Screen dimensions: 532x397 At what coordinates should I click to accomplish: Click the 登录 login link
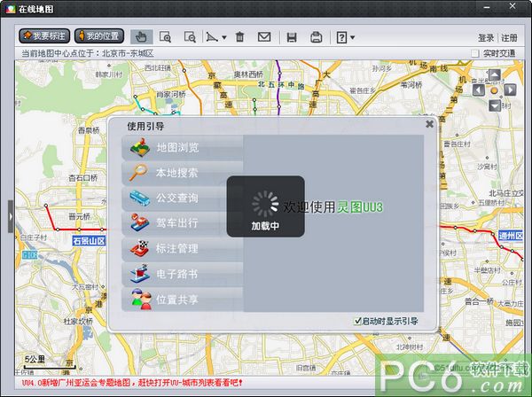(486, 38)
